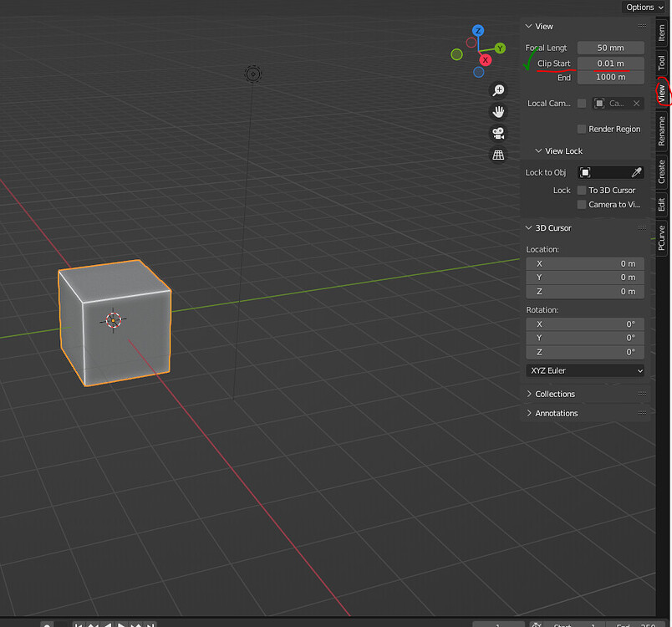Clear the Local Camera with the X button

pyautogui.click(x=634, y=103)
